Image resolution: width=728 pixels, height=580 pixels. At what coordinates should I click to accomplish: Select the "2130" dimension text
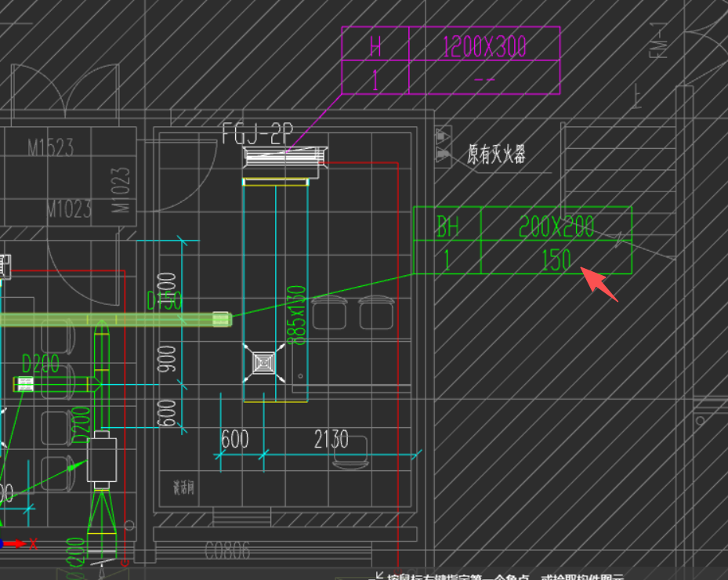point(331,439)
